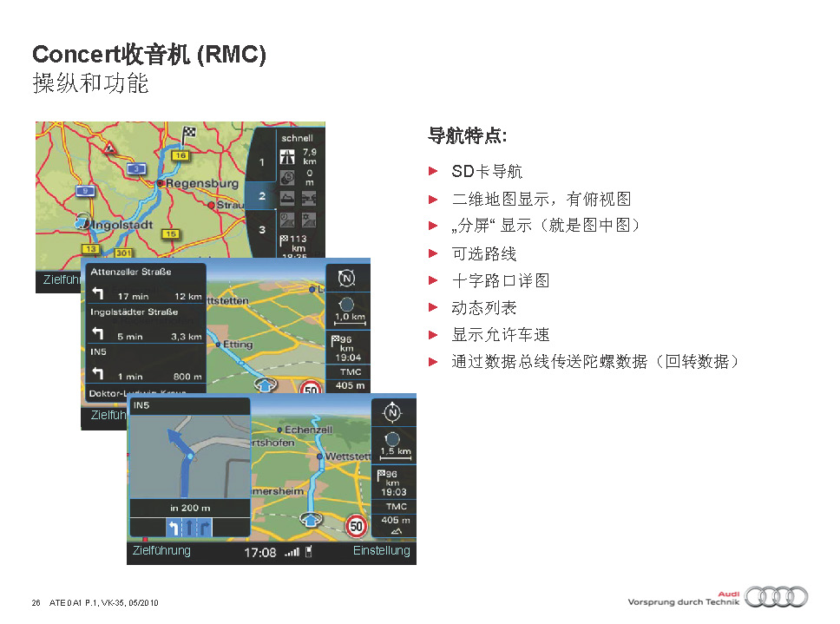Click the footer text 'ATE 0 A1 P.1, VK-35, 05/2010'

(104, 602)
